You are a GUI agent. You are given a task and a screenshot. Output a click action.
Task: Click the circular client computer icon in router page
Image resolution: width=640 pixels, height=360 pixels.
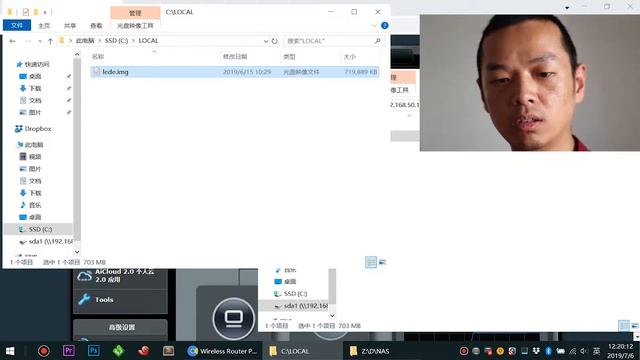click(x=233, y=319)
